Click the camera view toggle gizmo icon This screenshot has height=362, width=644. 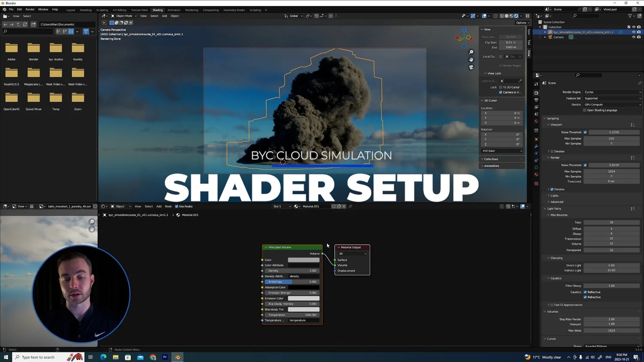coord(471,67)
